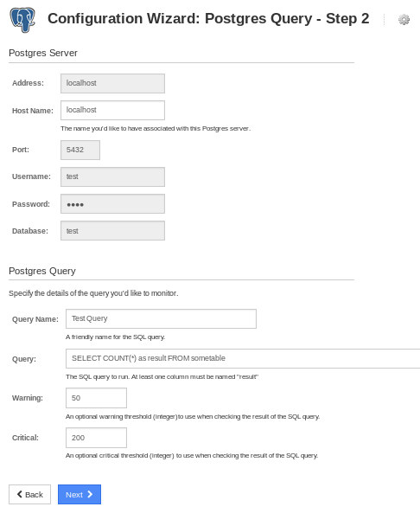Viewport: 420px width, 526px height.
Task: Click the right chevron on Next
Action: [x=90, y=494]
